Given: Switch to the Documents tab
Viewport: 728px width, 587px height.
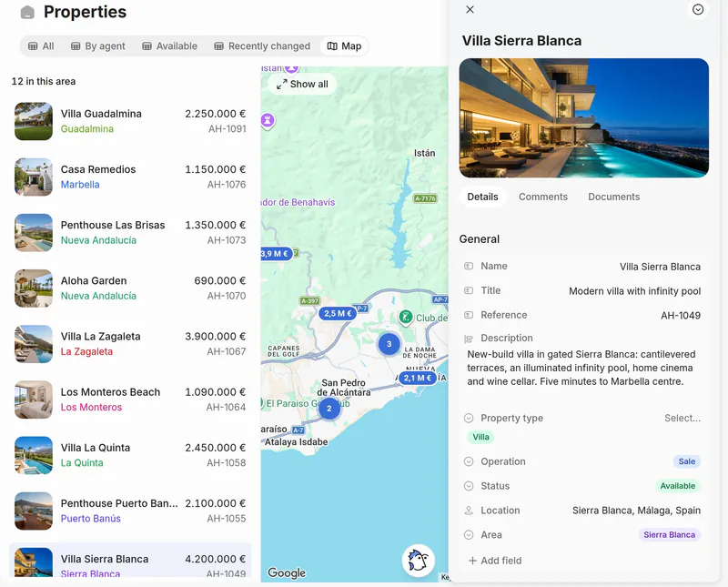Looking at the screenshot, I should [613, 197].
